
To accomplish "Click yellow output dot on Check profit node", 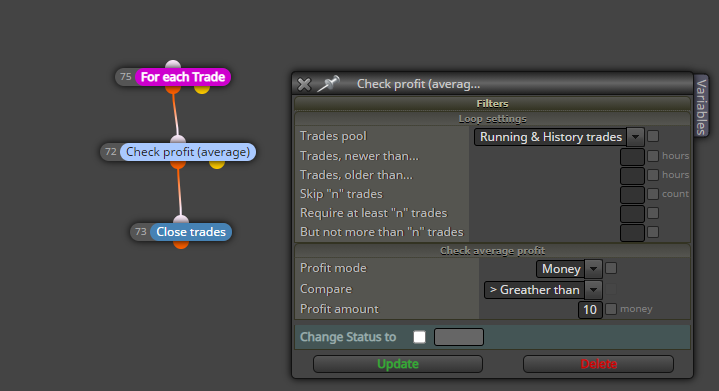I will point(217,164).
